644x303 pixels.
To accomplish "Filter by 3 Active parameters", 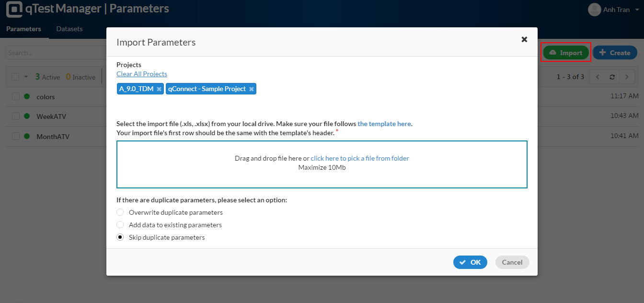I will tap(48, 77).
